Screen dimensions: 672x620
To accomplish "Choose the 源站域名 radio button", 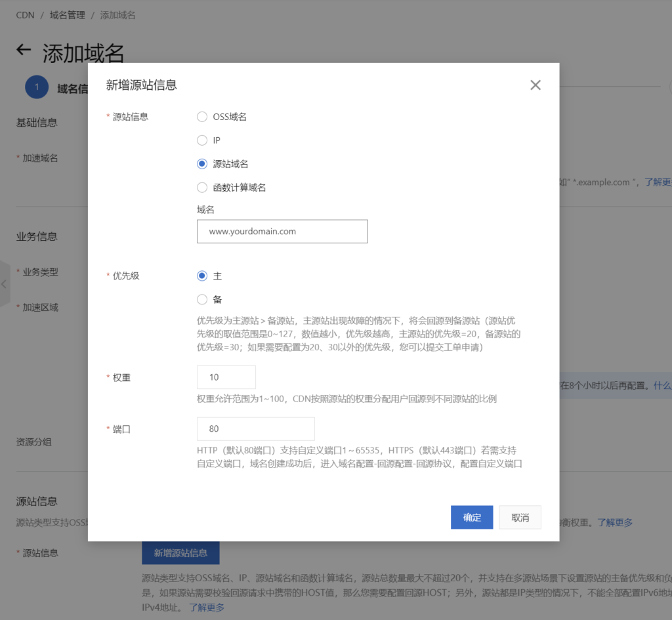I will pos(202,164).
